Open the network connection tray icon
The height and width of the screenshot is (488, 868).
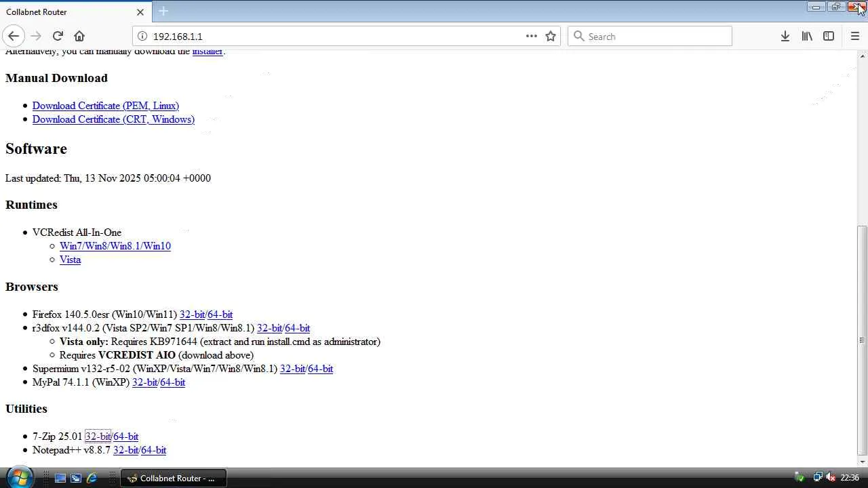click(x=818, y=478)
